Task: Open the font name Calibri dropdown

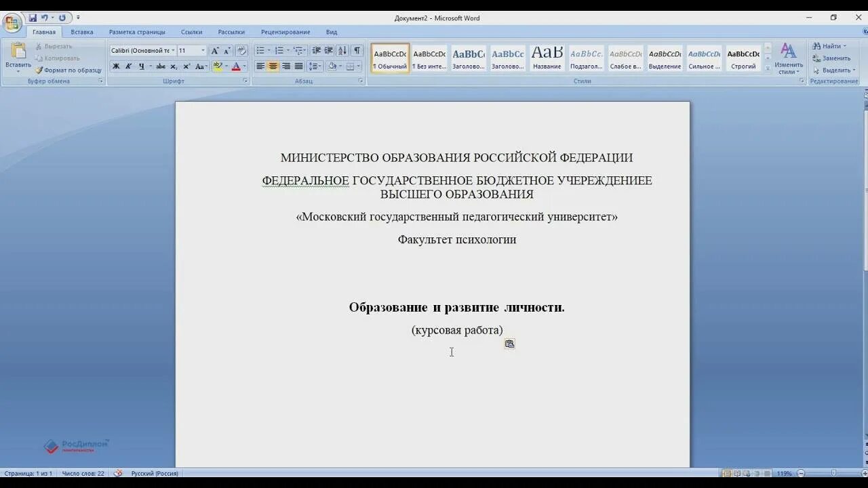Action: pos(173,51)
